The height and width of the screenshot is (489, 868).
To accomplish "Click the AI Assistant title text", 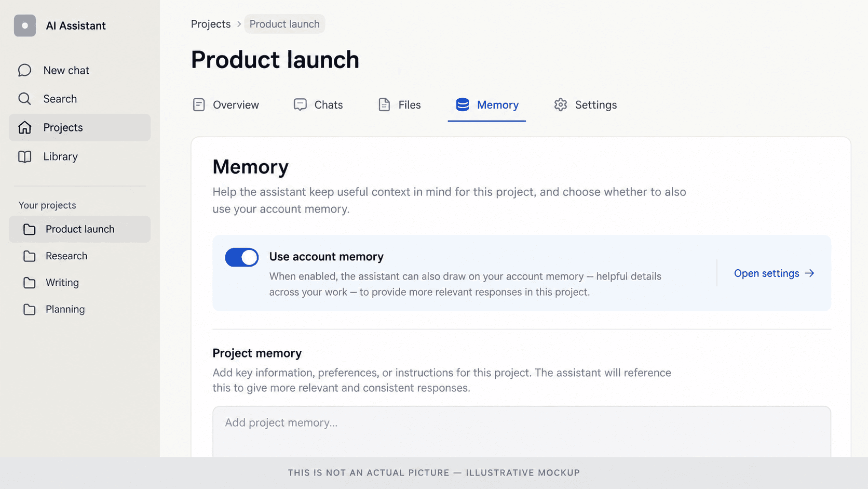I will (76, 25).
